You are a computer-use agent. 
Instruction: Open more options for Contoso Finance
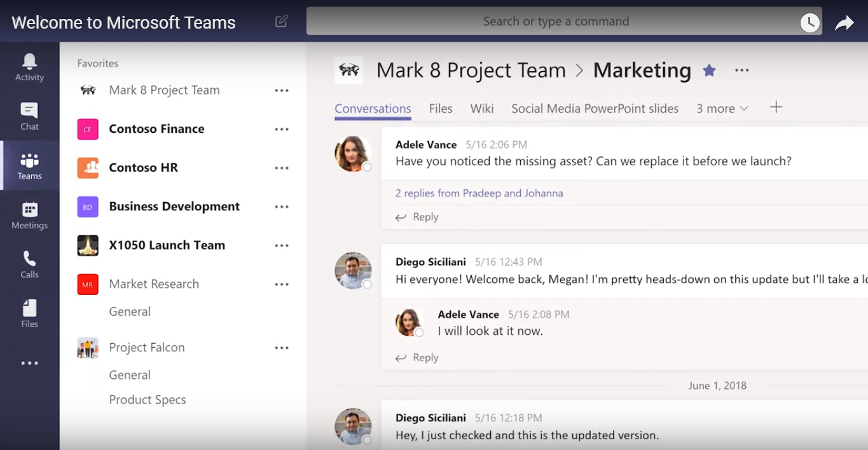[x=282, y=130]
